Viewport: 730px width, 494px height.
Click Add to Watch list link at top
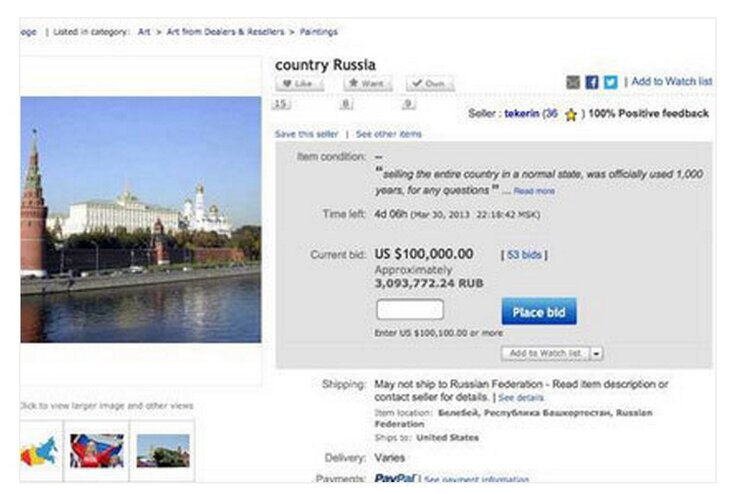point(671,82)
